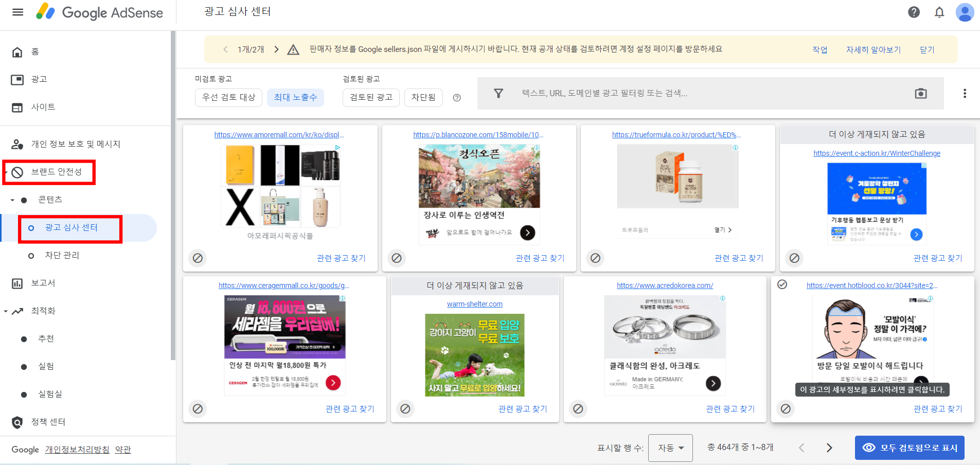The width and height of the screenshot is (980, 465).
Task: Click 모두 검토됨으로 표시 button
Action: [x=910, y=448]
